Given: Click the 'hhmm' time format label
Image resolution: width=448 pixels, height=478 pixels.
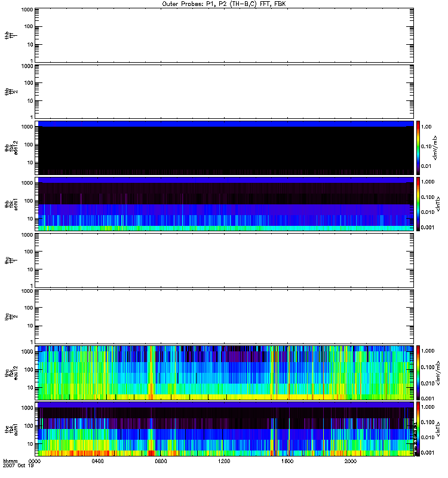Looking at the screenshot, I should click(x=10, y=461).
